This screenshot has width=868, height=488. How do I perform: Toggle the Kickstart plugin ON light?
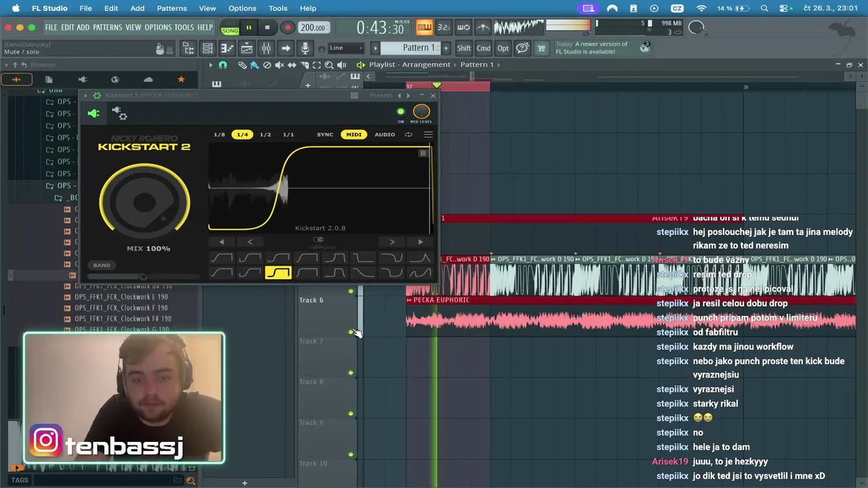click(x=401, y=112)
